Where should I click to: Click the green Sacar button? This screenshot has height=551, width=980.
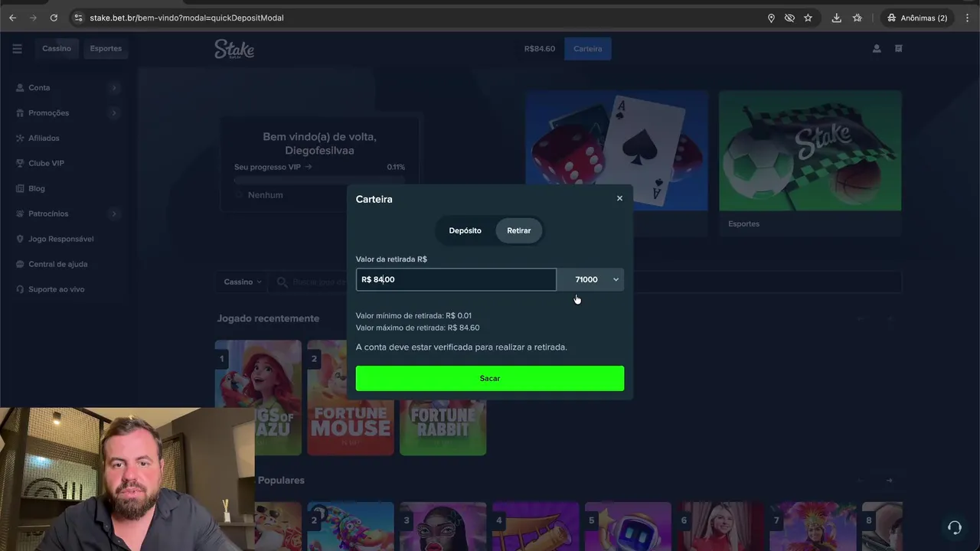click(490, 378)
